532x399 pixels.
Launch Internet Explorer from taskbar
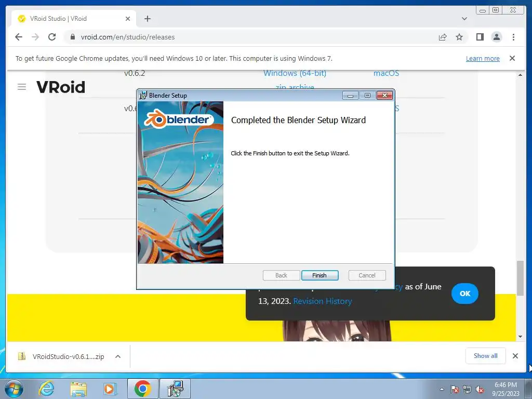[x=46, y=389]
